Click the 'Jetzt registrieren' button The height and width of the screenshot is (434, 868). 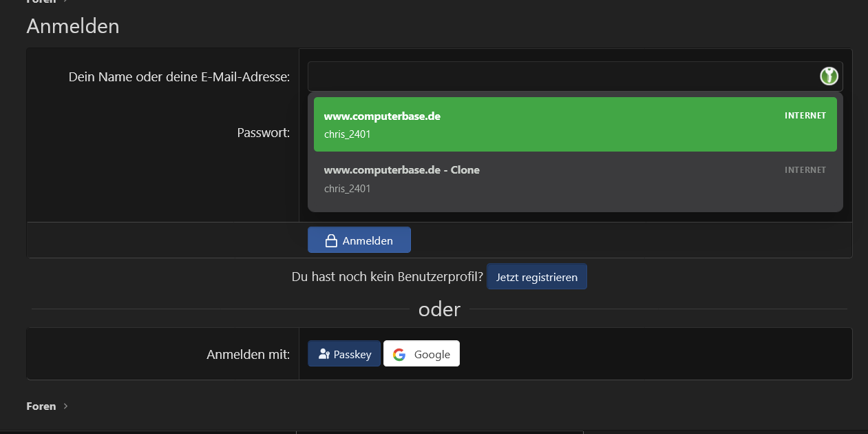[537, 277]
